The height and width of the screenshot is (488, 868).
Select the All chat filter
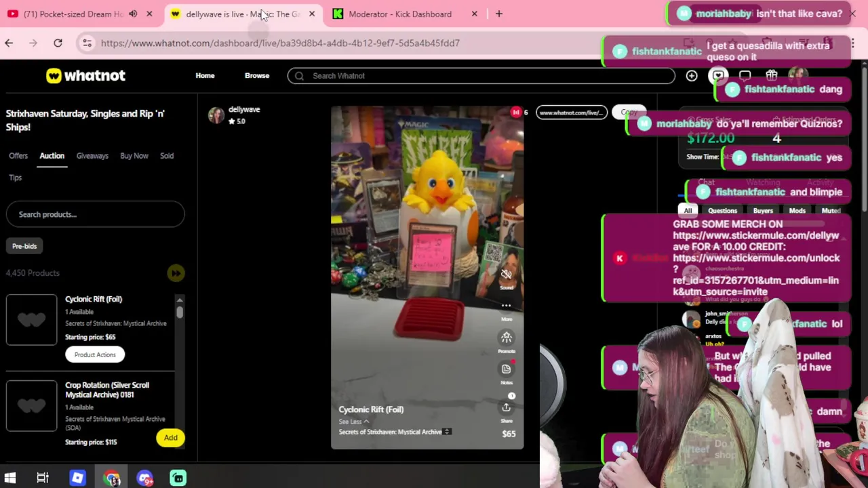(x=688, y=211)
